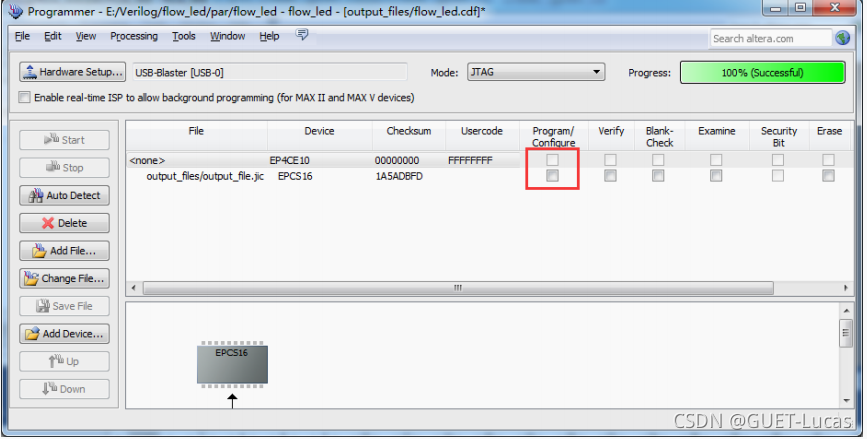Viewport: 867px width, 439px height.
Task: Select the EPCS16 chip in diagram
Action: click(x=232, y=364)
